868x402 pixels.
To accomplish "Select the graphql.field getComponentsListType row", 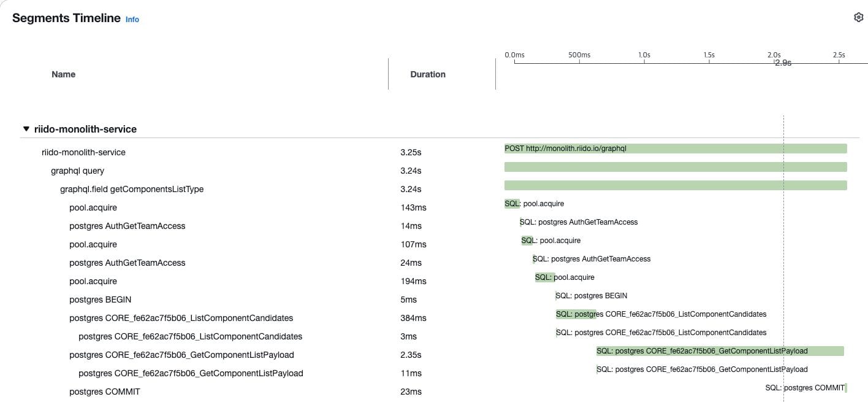I will tap(440, 189).
